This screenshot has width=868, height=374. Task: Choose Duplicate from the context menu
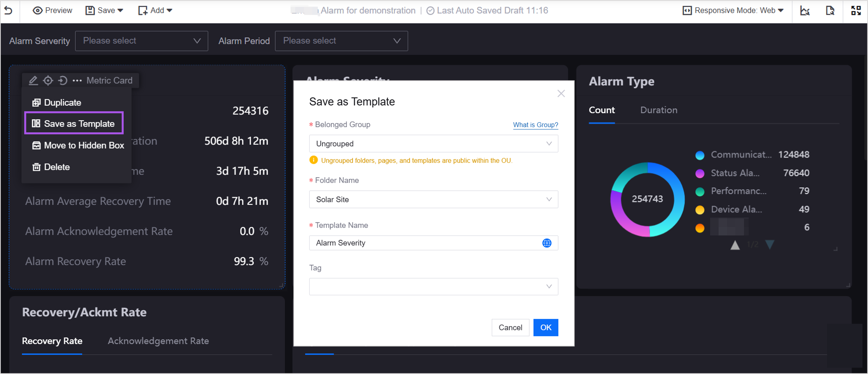click(56, 102)
